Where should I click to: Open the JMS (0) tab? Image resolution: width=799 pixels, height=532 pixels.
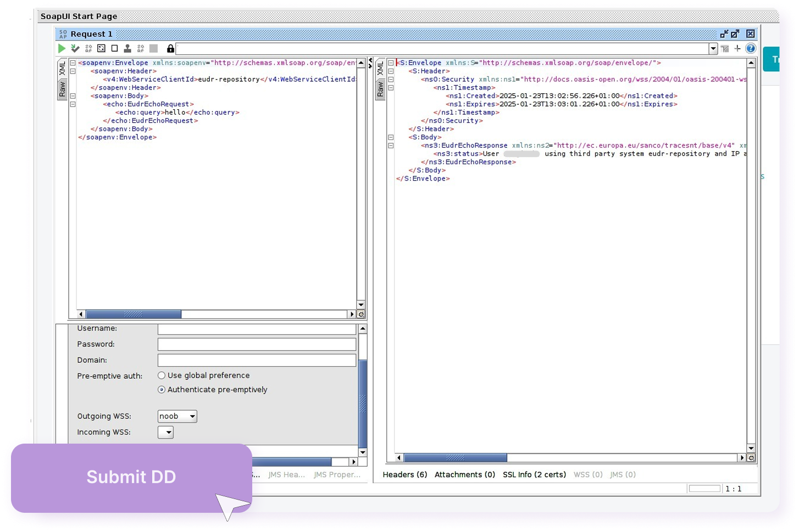(x=623, y=474)
